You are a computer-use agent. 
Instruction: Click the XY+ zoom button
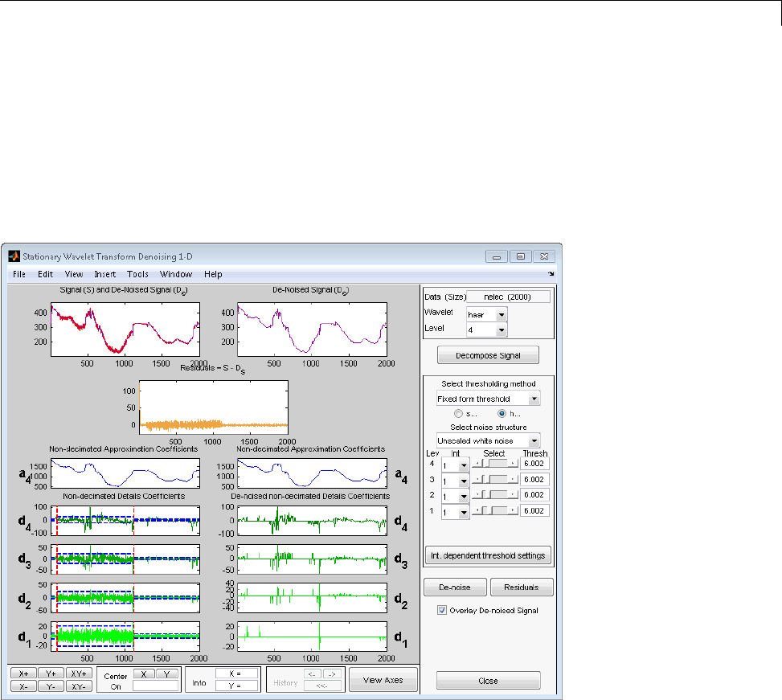79,673
